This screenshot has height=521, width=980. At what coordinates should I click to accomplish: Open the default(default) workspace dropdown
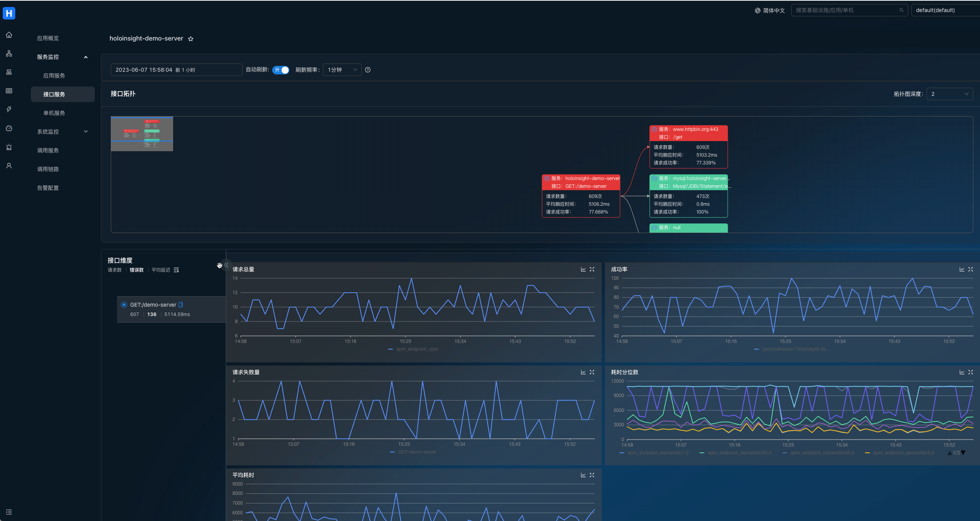point(945,10)
